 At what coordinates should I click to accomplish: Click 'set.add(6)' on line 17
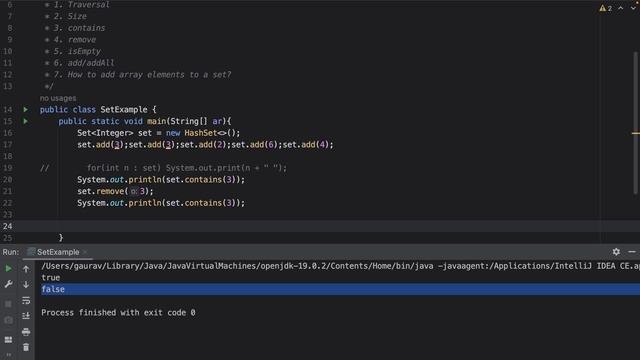pos(254,145)
